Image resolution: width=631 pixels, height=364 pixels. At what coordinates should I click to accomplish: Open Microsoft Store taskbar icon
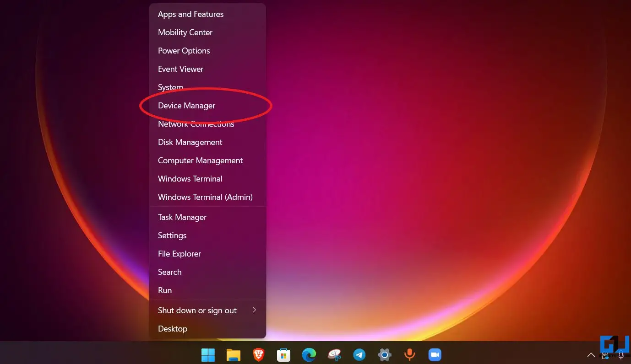(284, 354)
